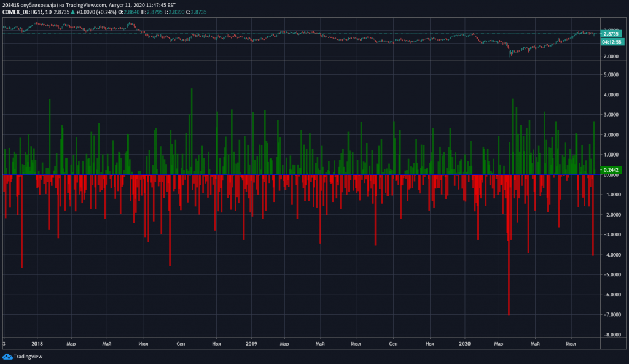Image resolution: width=629 pixels, height=364 pixels.
Task: Click the 2020 label on time axis
Action: pyautogui.click(x=464, y=344)
